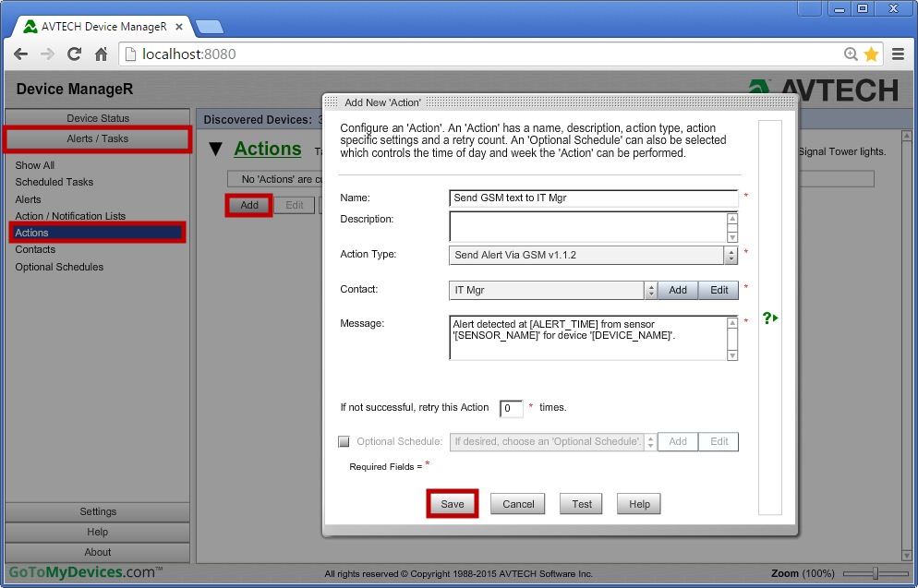Open a new browser tab
The width and height of the screenshot is (918, 588).
click(210, 28)
